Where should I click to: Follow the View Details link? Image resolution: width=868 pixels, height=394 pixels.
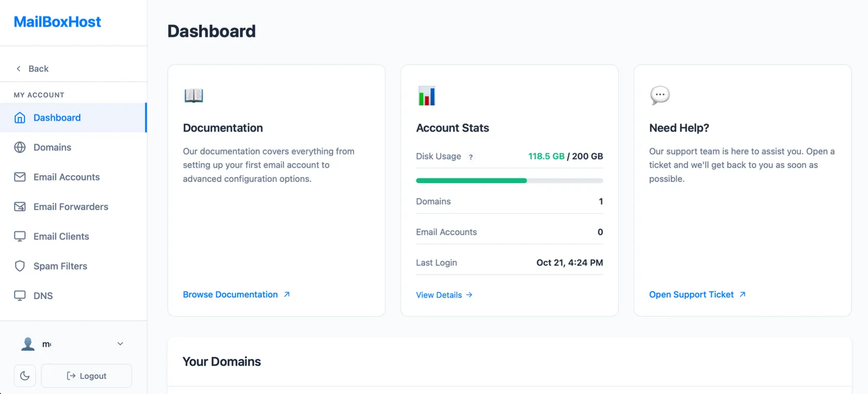pyautogui.click(x=444, y=295)
